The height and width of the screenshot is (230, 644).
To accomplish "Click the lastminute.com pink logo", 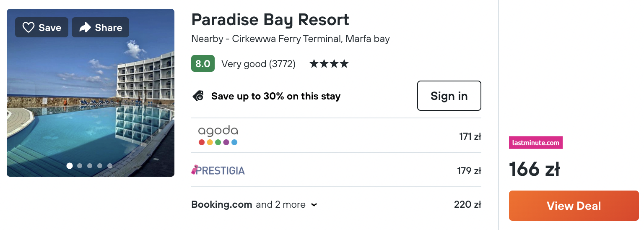I will (536, 143).
